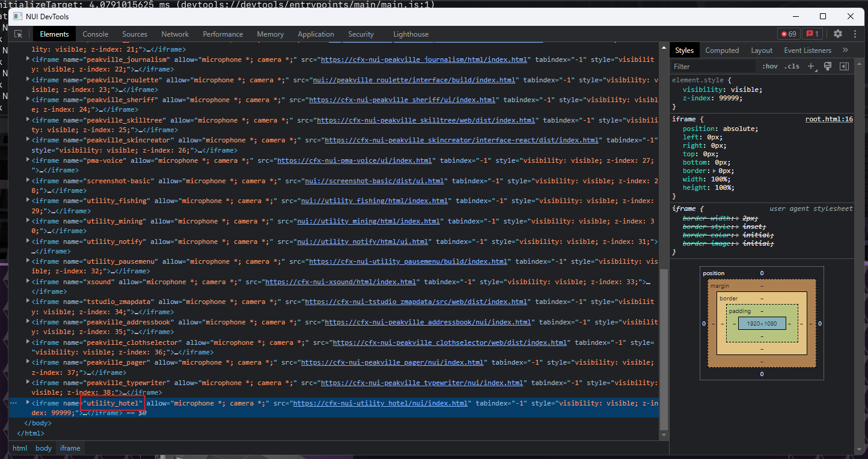Toggle the computed styles sidebar panel icon
Image resolution: width=868 pixels, height=459 pixels.
click(x=843, y=66)
